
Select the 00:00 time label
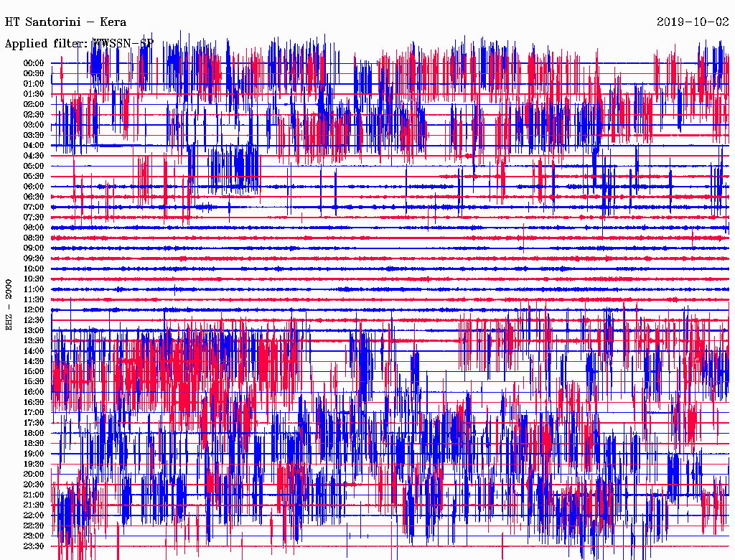[x=34, y=63]
